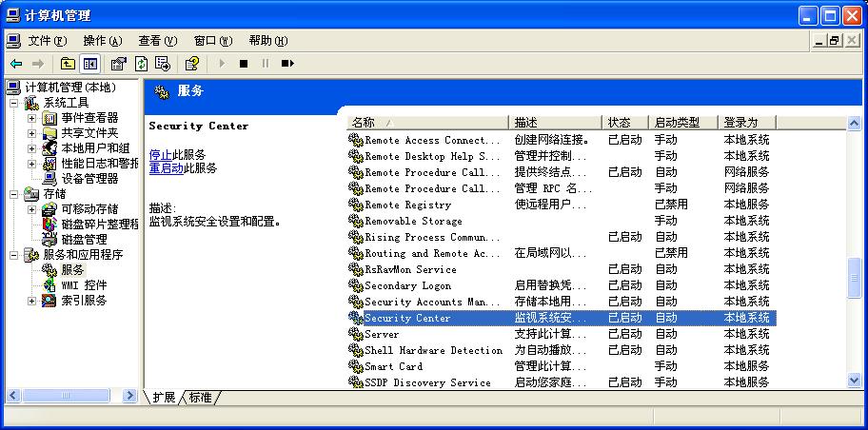Switch to the 标准 tab

point(200,398)
